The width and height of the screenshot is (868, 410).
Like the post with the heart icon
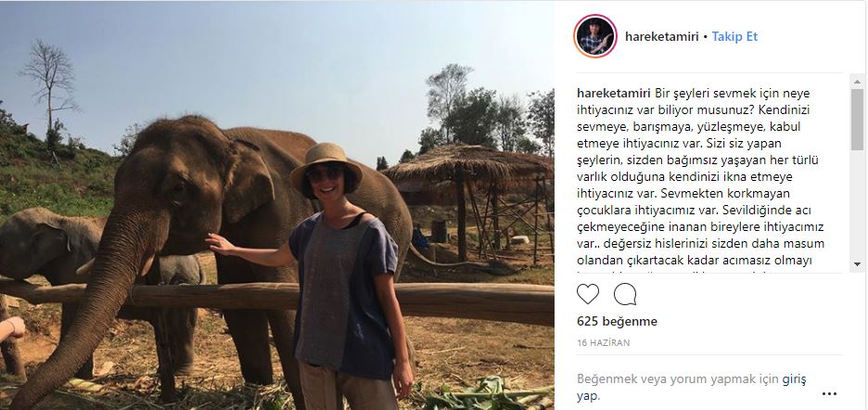point(588,294)
